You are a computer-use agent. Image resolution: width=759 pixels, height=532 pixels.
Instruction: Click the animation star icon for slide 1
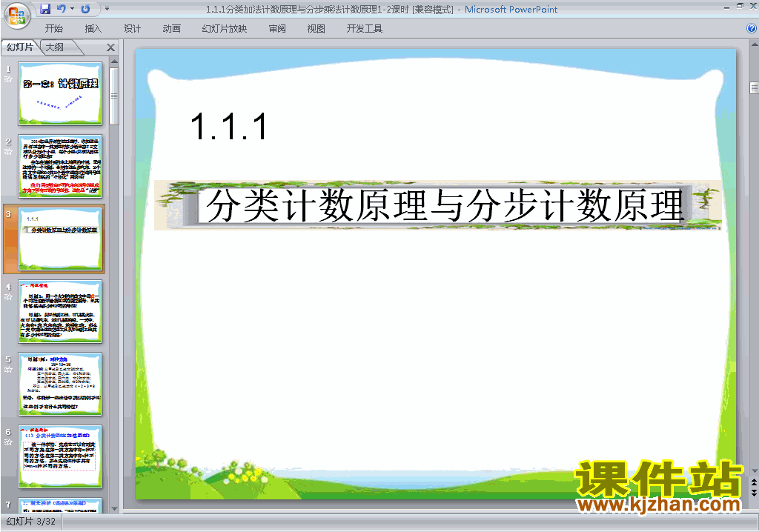coord(8,79)
